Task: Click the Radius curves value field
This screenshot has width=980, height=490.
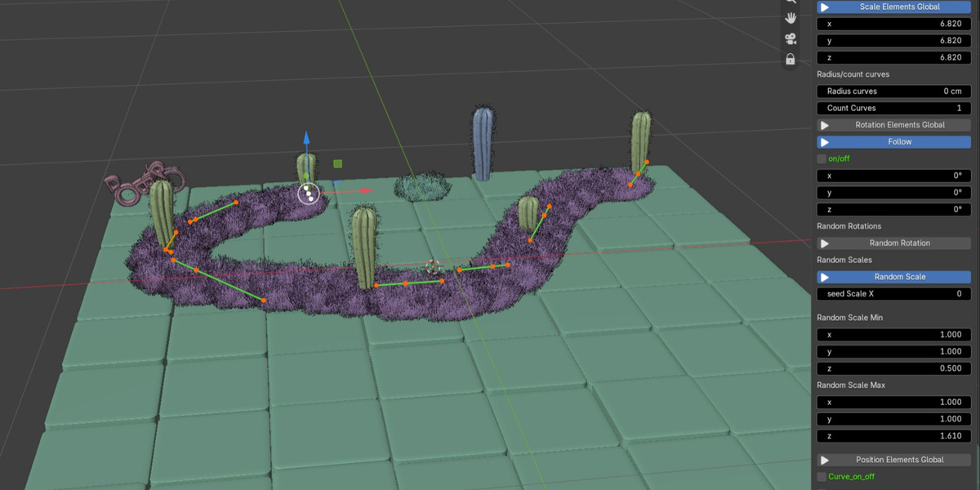Action: point(894,91)
